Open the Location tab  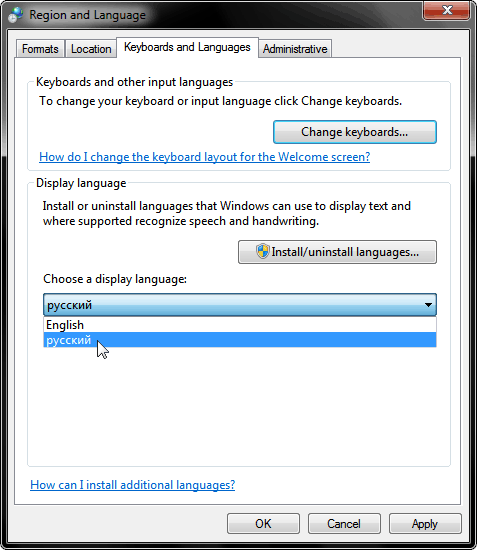pyautogui.click(x=91, y=48)
